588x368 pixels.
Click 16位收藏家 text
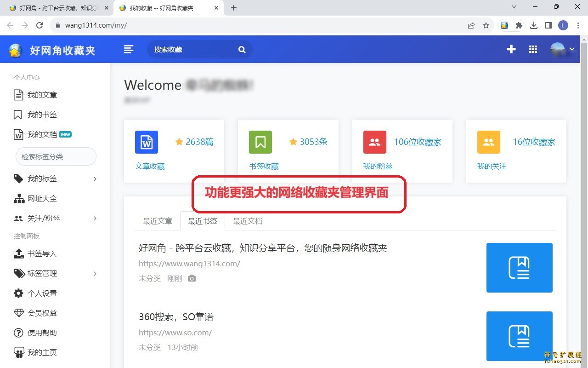pos(534,142)
